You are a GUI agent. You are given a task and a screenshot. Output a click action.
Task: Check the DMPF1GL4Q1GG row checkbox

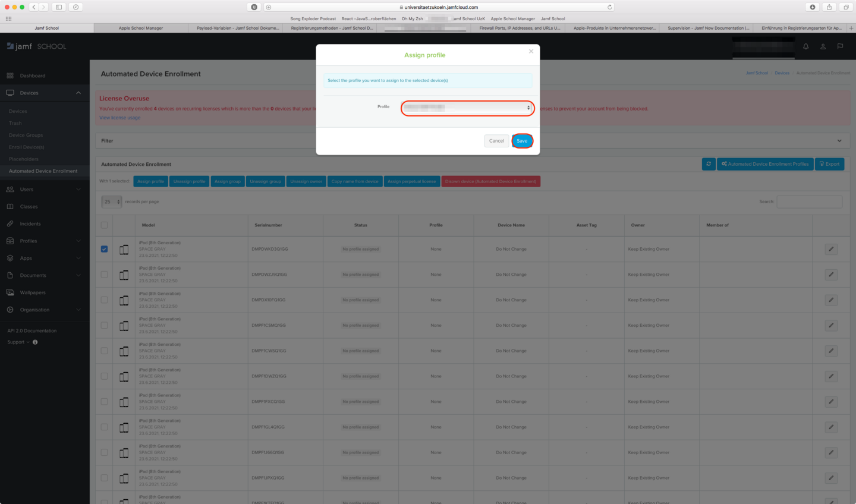(x=104, y=427)
